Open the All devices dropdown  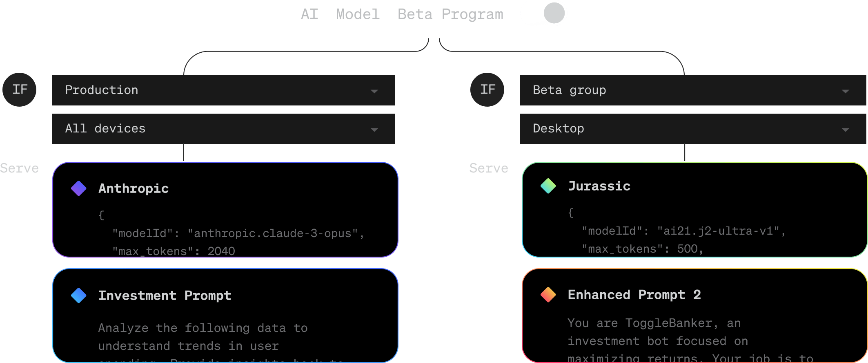pyautogui.click(x=224, y=129)
